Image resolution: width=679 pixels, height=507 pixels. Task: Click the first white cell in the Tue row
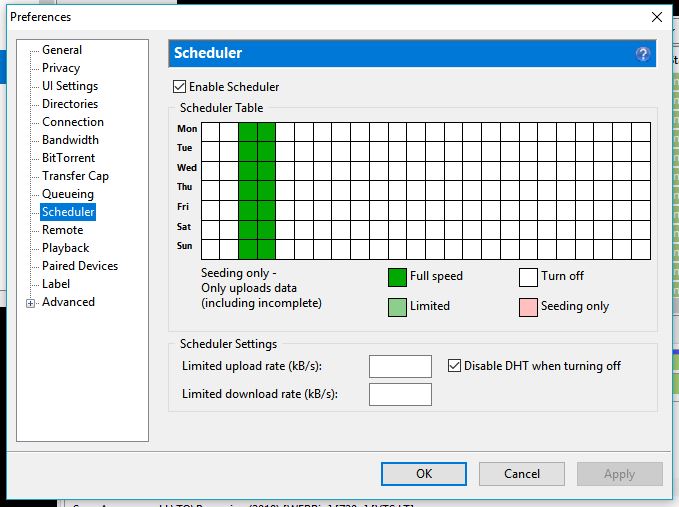click(210, 152)
